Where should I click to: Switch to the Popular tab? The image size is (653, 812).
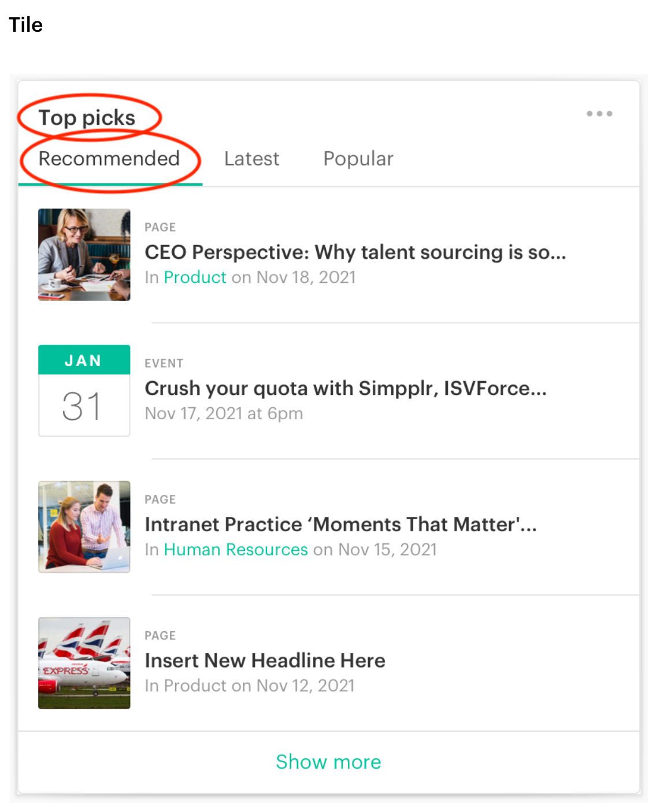358,159
